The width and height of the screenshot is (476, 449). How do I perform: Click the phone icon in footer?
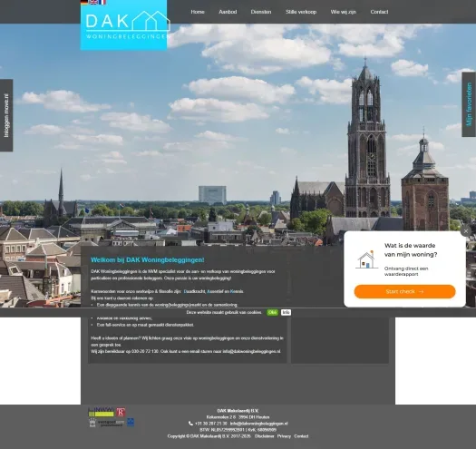pos(190,424)
